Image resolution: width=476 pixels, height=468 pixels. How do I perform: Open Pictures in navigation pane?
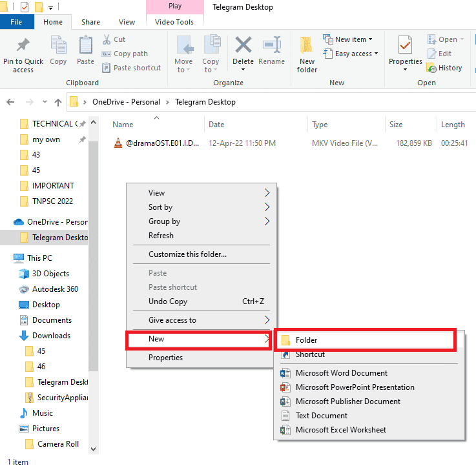[39, 428]
